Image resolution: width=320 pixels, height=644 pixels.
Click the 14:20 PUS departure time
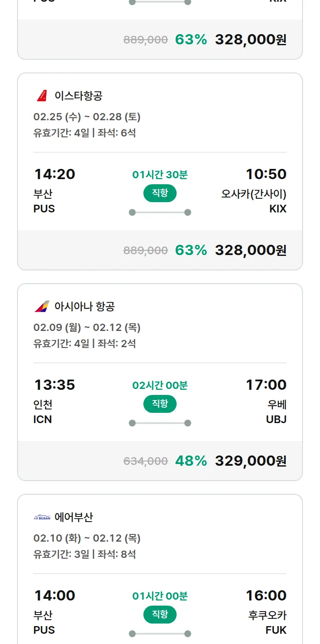coord(54,174)
